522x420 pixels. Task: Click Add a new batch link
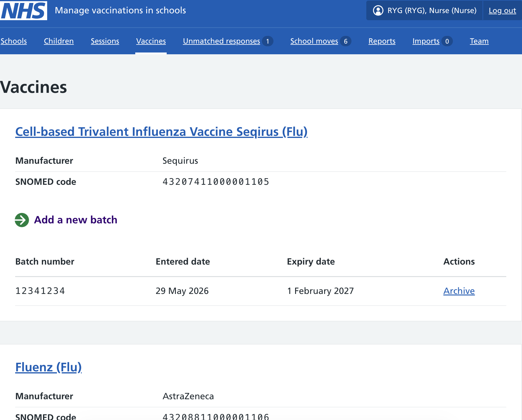click(x=76, y=220)
